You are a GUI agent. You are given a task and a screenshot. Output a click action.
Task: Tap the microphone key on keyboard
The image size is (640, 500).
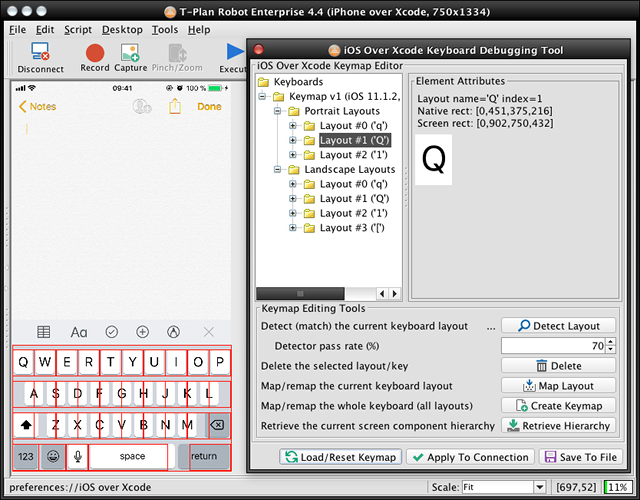(76, 456)
